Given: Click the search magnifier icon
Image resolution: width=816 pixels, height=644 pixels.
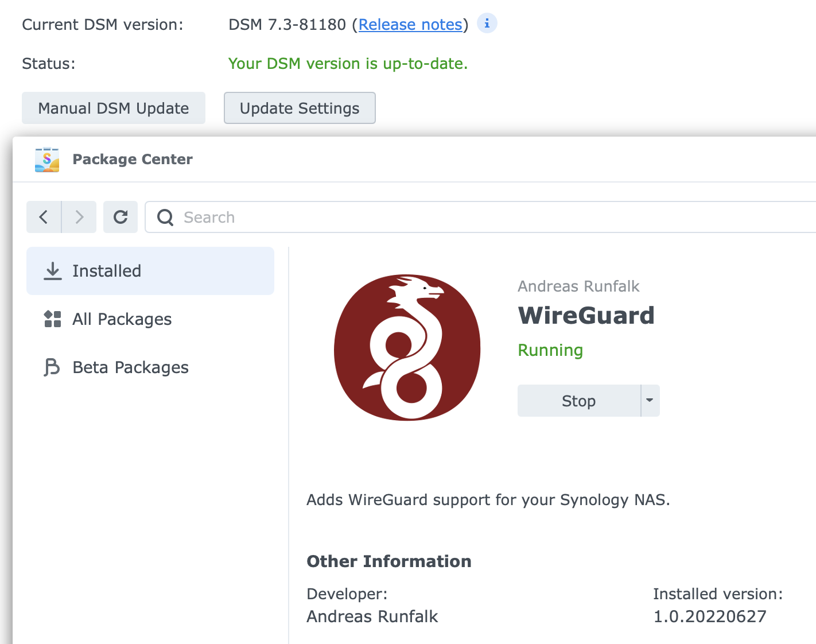Looking at the screenshot, I should pyautogui.click(x=165, y=217).
